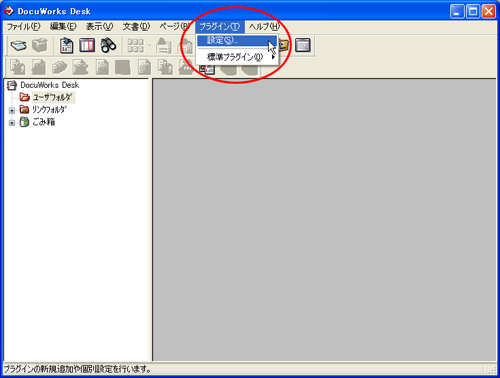
Task: Select the DocuWorks Desk root node
Action: [50, 85]
